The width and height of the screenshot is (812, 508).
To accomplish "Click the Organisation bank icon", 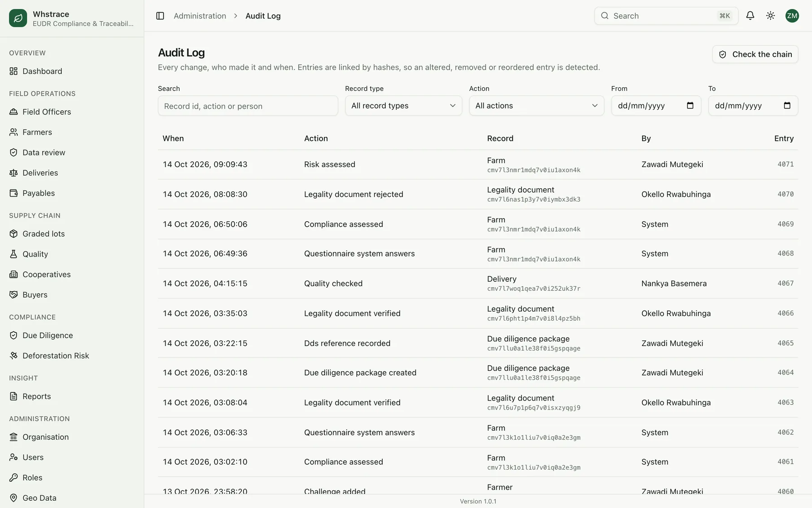I will (x=14, y=437).
